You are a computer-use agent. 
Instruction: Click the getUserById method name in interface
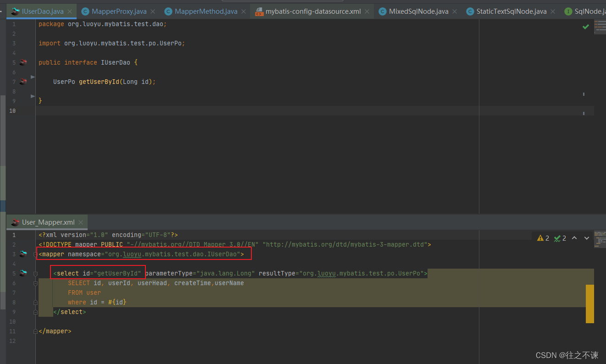(99, 82)
